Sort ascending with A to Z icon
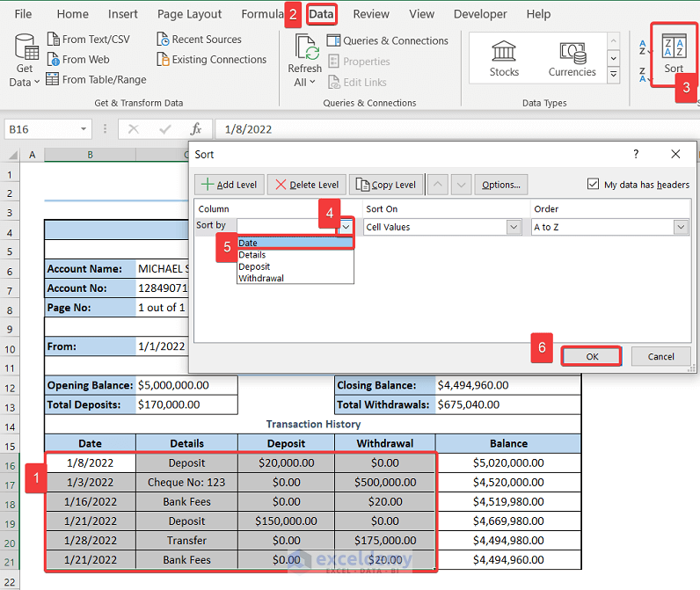 coord(643,47)
